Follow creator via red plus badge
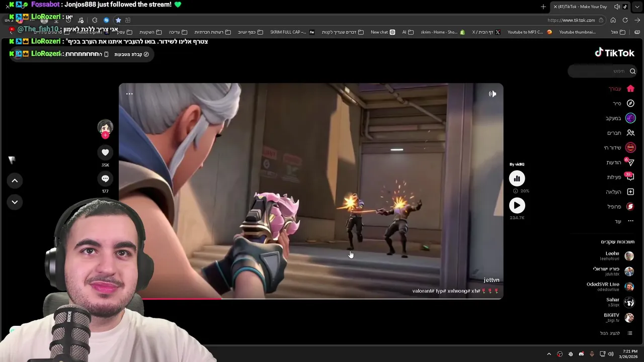This screenshot has width=644, height=362. coord(105,135)
